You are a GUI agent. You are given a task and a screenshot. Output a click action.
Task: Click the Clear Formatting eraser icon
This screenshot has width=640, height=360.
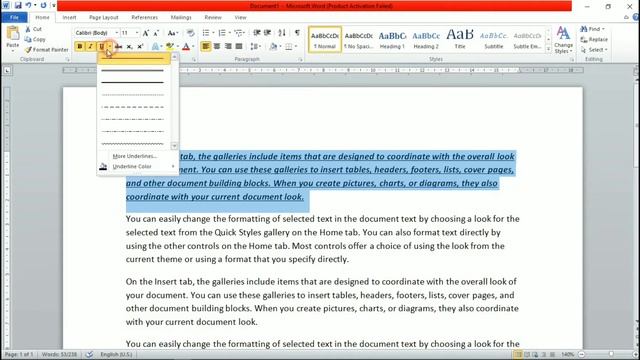(190, 33)
